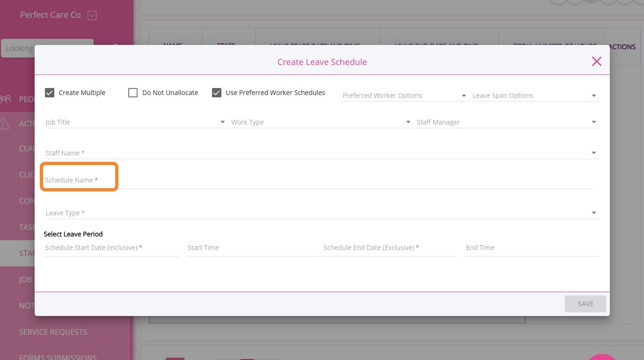Close the Create Leave Schedule dialog

coord(596,61)
